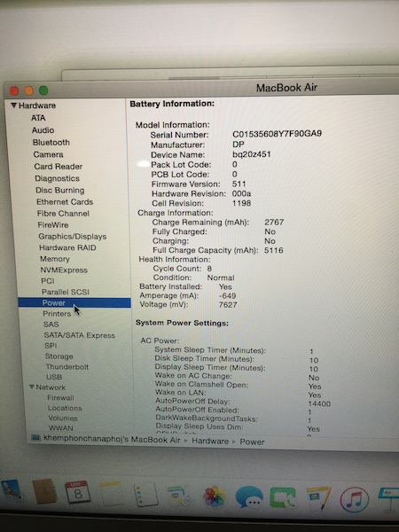Open Messages from the Dock
399x532 pixels.
pos(249,497)
